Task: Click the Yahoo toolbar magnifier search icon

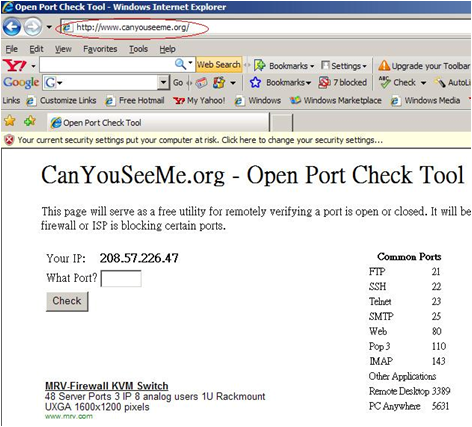Action: (181, 64)
